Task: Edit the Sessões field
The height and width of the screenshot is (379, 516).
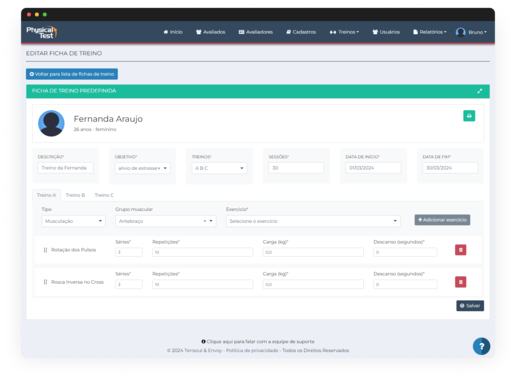Action: (296, 168)
